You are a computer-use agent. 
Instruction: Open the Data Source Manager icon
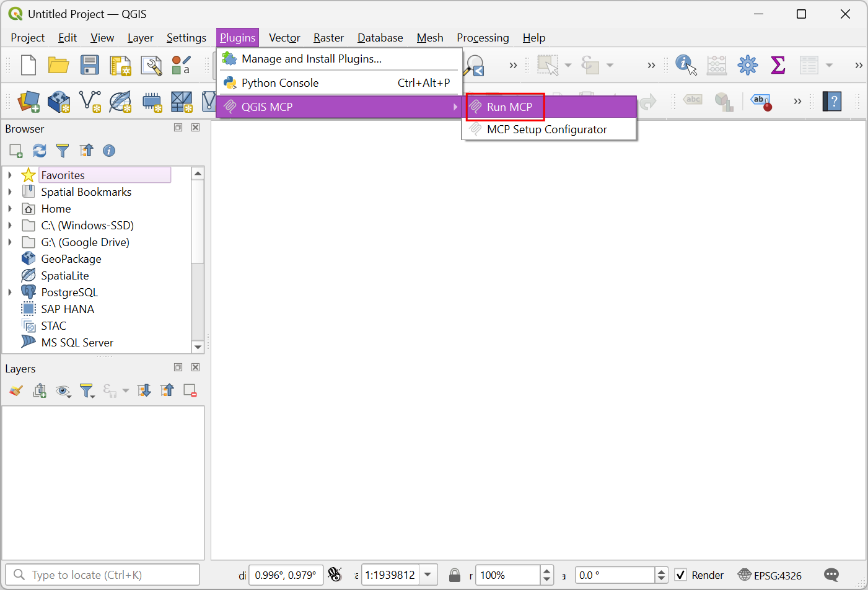click(28, 102)
